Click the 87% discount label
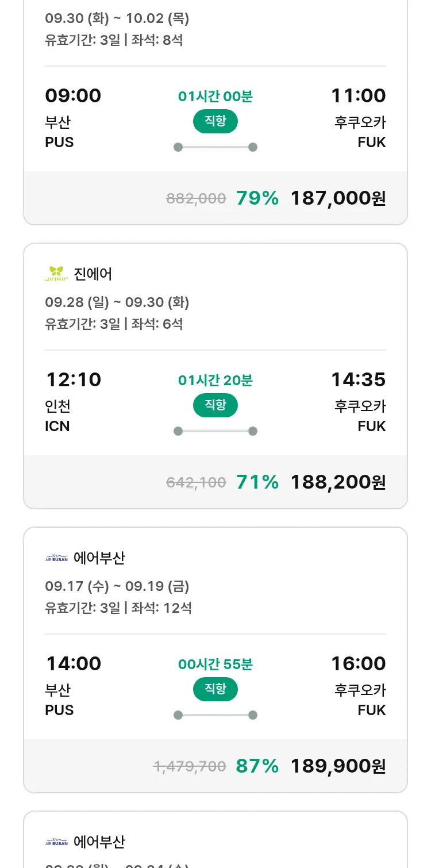431x868 pixels. pos(257,766)
